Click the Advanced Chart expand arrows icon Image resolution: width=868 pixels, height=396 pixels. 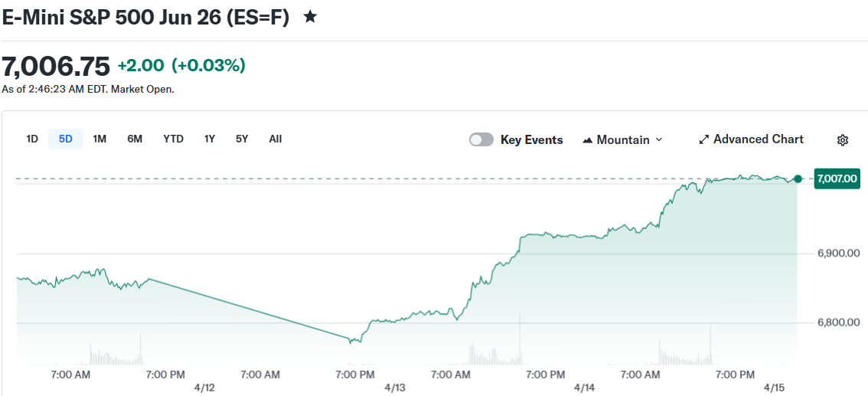[704, 139]
